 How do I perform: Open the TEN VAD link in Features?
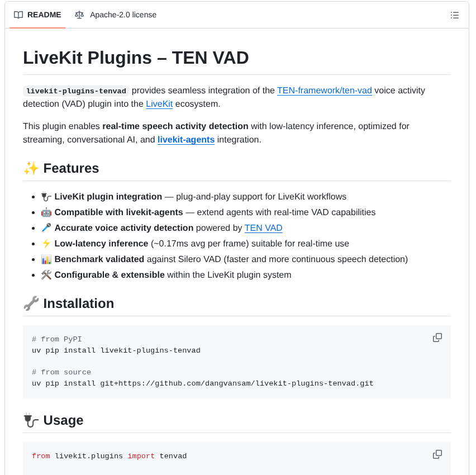[263, 227]
